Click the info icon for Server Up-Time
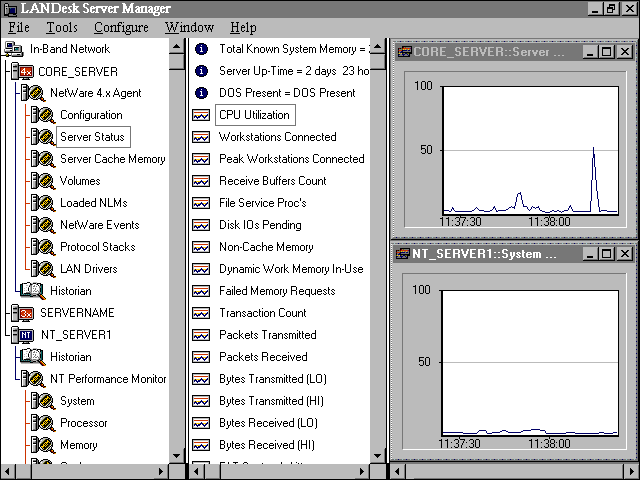Image resolution: width=640 pixels, height=480 pixels. pos(201,71)
